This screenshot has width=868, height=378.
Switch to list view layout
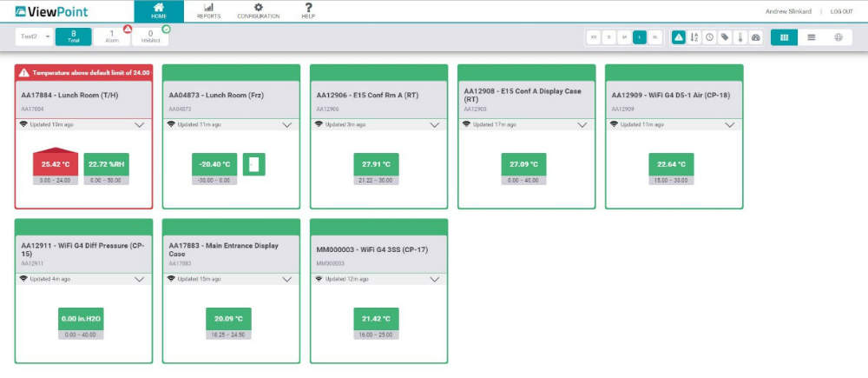(811, 37)
